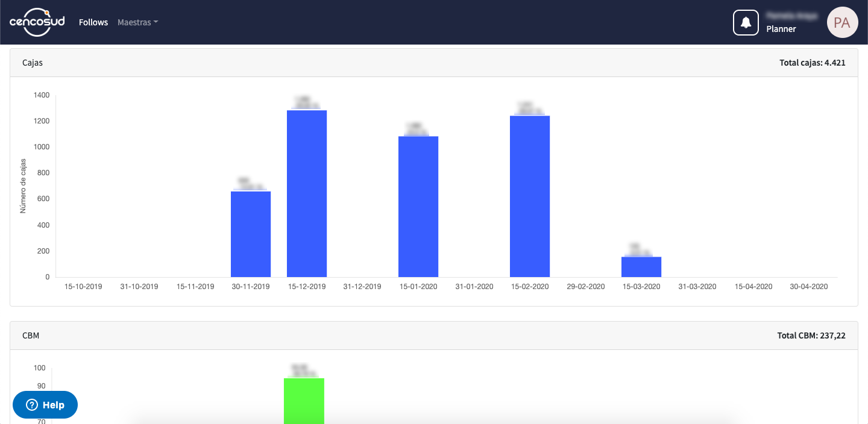The width and height of the screenshot is (868, 424).
Task: Click the 29-02-2020 axis label
Action: [x=586, y=287]
